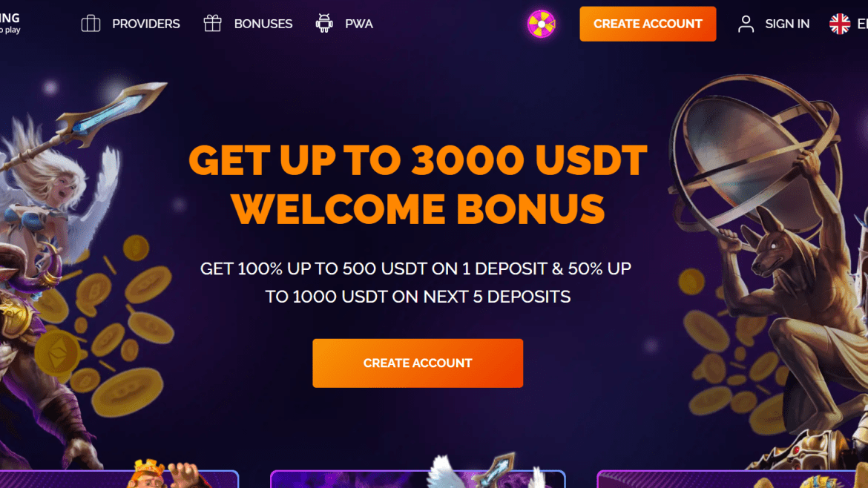Click the UK flag language icon
868x488 pixels.
(x=840, y=24)
